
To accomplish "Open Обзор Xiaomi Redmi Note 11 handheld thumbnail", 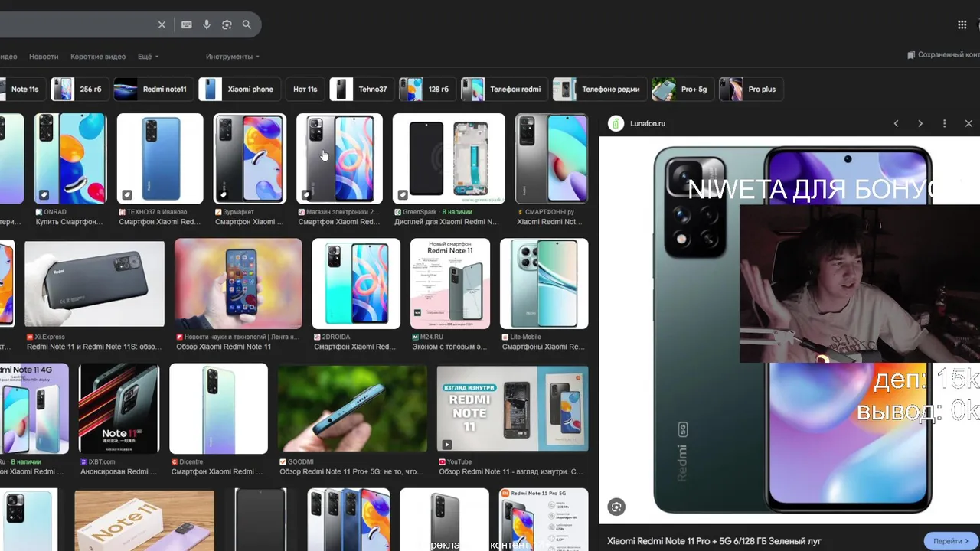I will coord(238,284).
